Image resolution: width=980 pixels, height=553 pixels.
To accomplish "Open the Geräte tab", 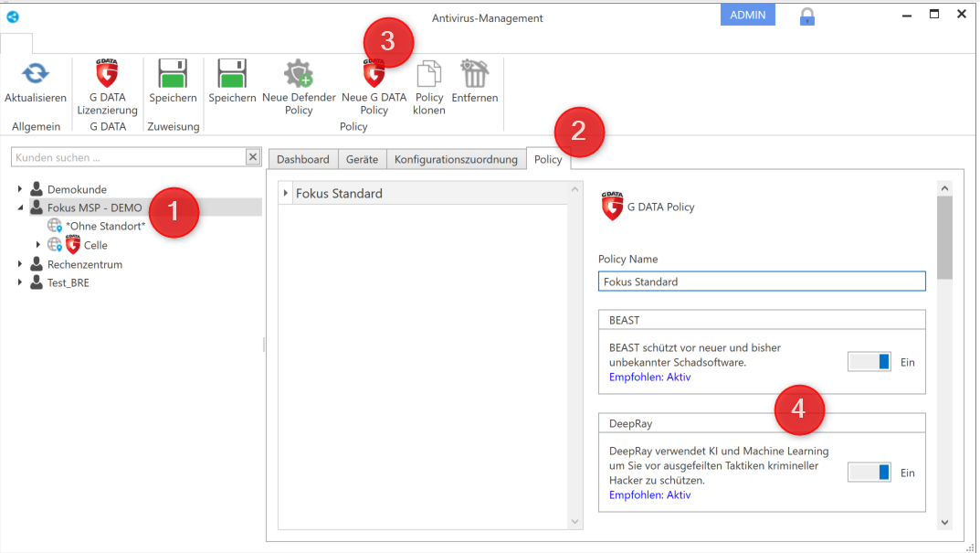I will pos(362,159).
